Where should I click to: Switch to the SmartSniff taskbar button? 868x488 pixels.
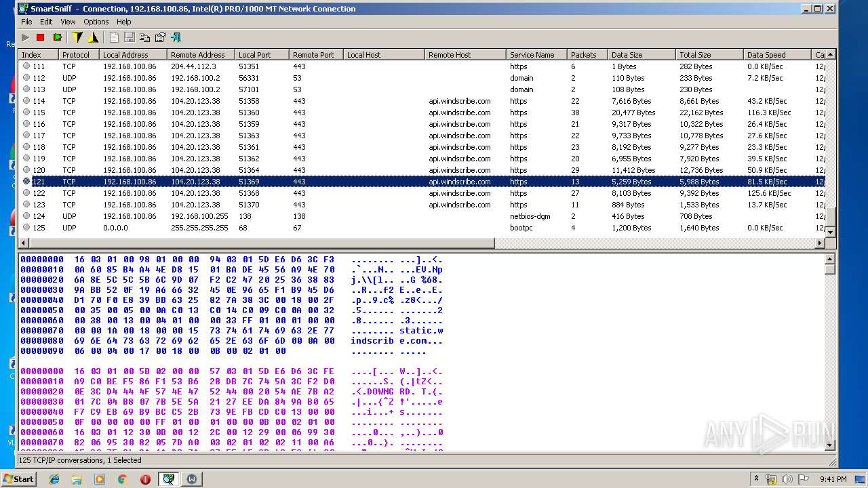point(168,479)
